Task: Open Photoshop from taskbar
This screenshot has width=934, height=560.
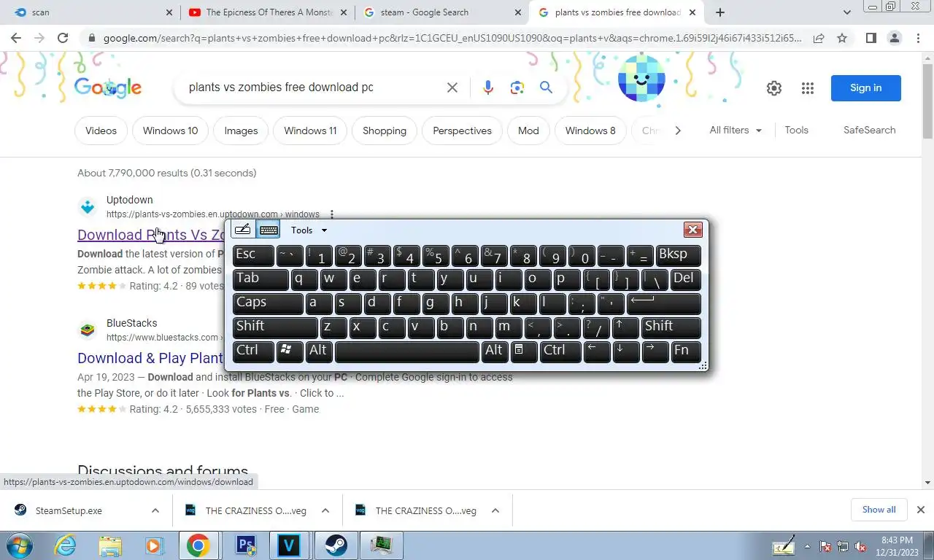Action: [245, 545]
